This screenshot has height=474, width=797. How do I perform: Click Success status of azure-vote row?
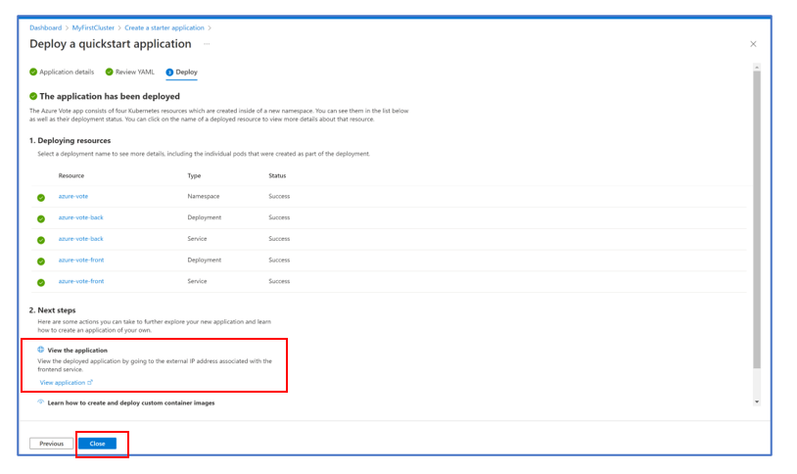click(279, 196)
